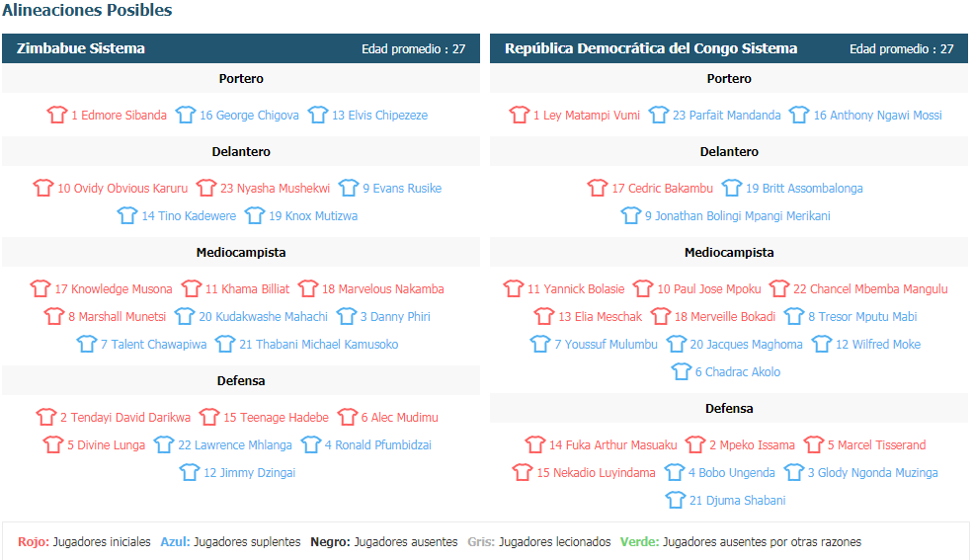Screen dimensions: 973x560
Task: Click Zimbabue Mediocampista section label
Action: 241,253
